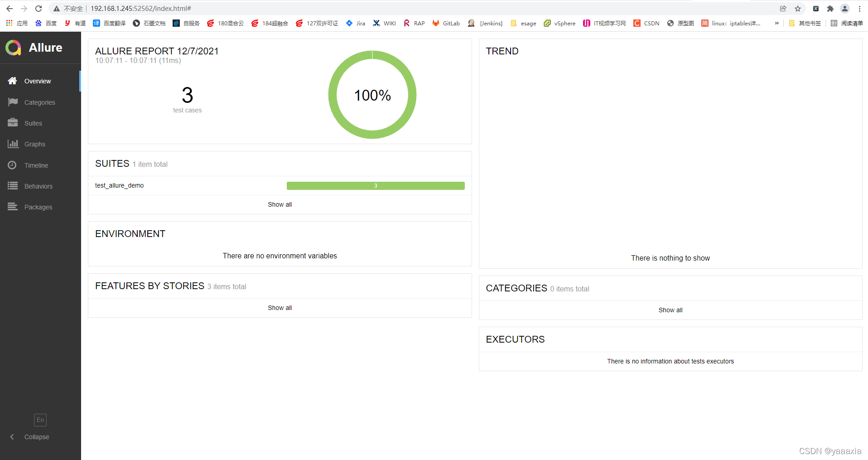Open the RAP bookmark
Image resolution: width=868 pixels, height=460 pixels.
click(x=414, y=23)
